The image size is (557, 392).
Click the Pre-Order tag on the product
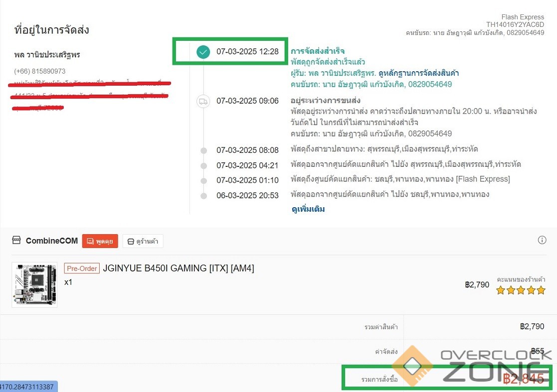tap(82, 268)
